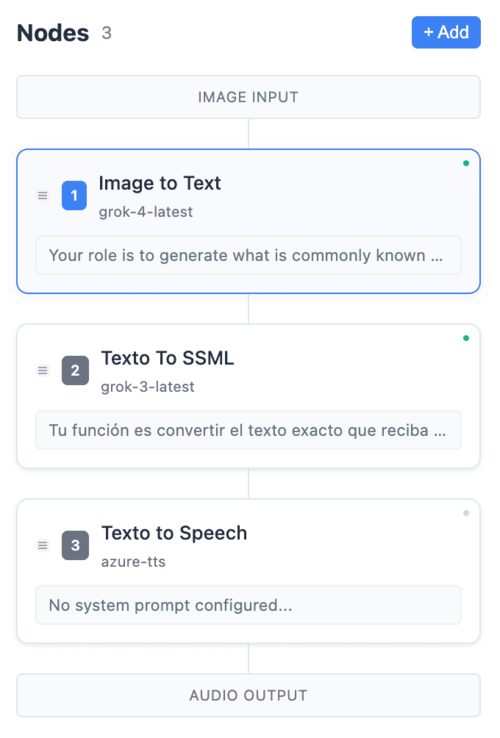Click the green status dot on Image to Text
Image resolution: width=500 pixels, height=738 pixels.
(x=466, y=163)
